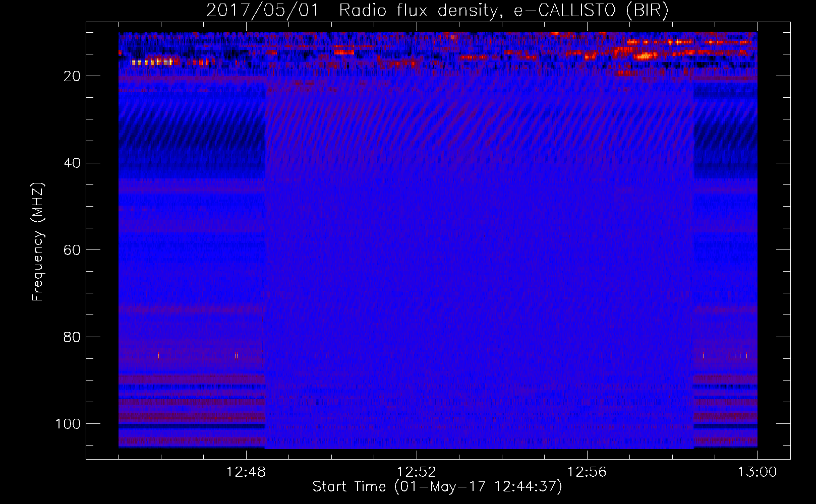Select the 'Frequency (MHZ)' y-axis label
This screenshot has height=504, width=816.
(38, 242)
